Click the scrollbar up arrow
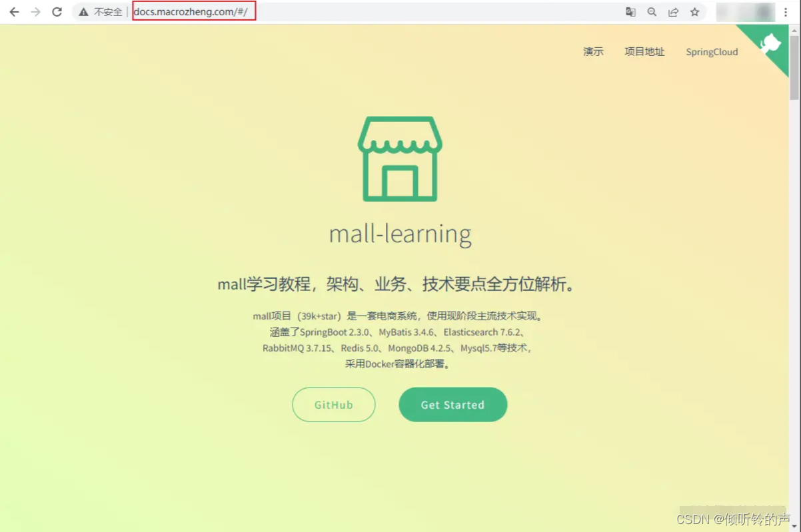This screenshot has width=801, height=532. point(794,31)
